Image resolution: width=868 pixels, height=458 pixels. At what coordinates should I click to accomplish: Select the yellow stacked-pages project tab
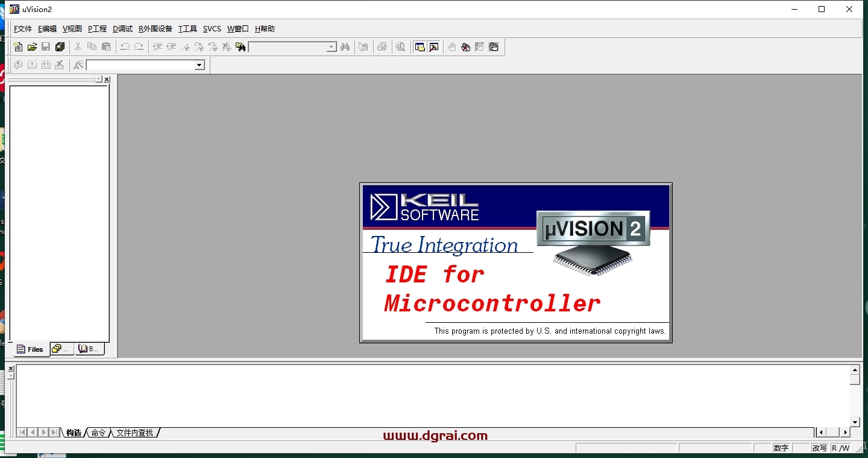[x=61, y=349]
